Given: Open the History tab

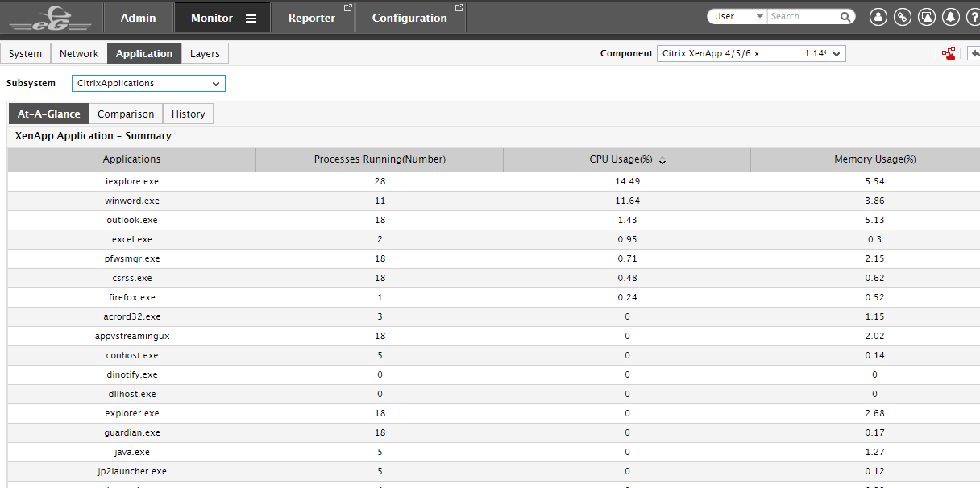Looking at the screenshot, I should click(x=189, y=114).
